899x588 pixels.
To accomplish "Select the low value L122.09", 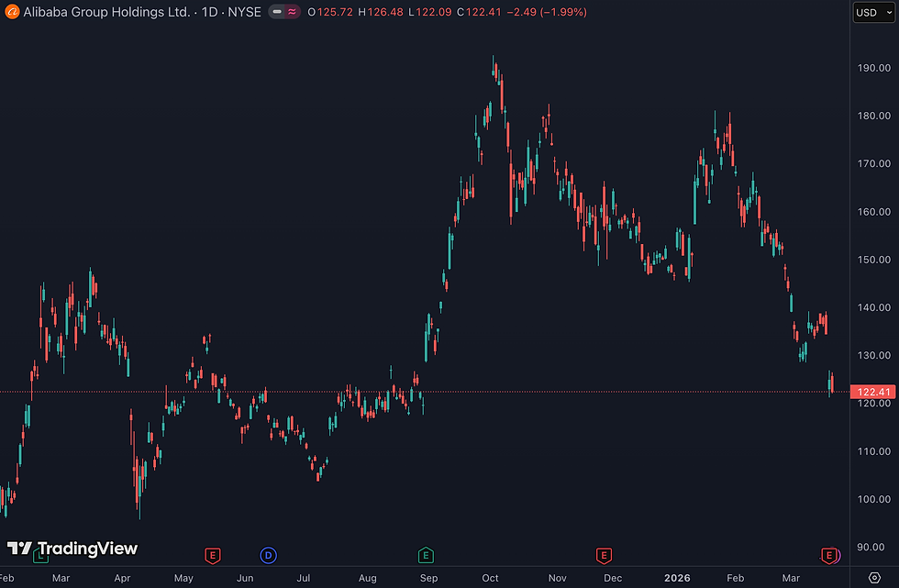I will [430, 12].
